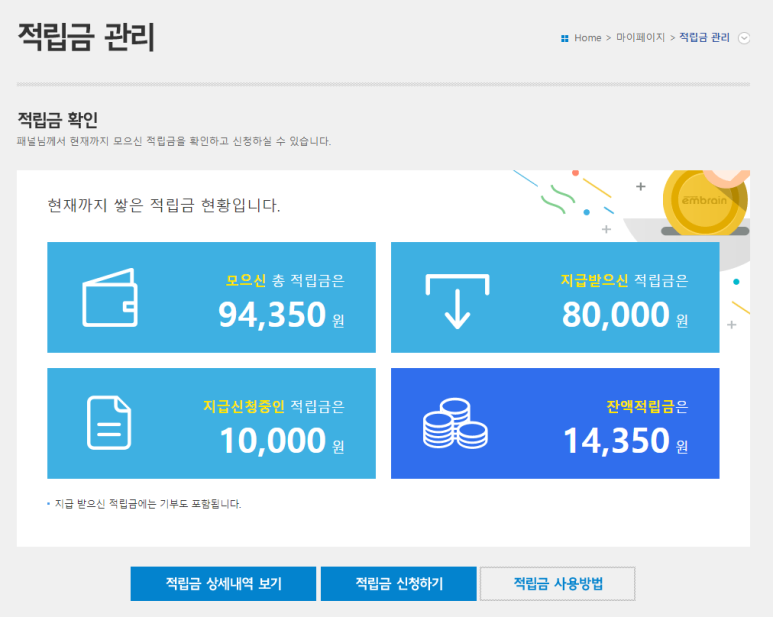The width and height of the screenshot is (773, 617).
Task: Click the download arrow icon in paid points card
Action: [457, 302]
